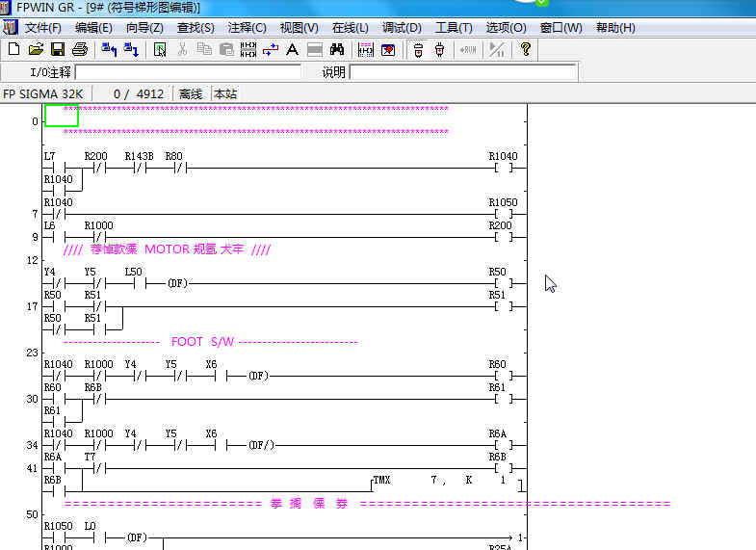Screen dimensions: 756x550
Task: Click the text comment 'A' icon
Action: pyautogui.click(x=292, y=49)
